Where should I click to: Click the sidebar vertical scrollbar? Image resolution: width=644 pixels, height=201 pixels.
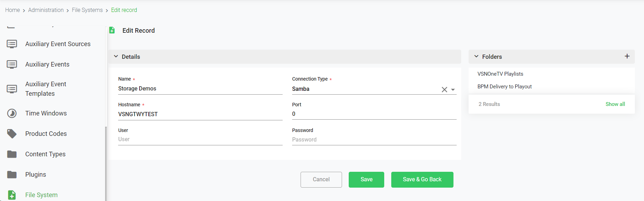click(105, 162)
